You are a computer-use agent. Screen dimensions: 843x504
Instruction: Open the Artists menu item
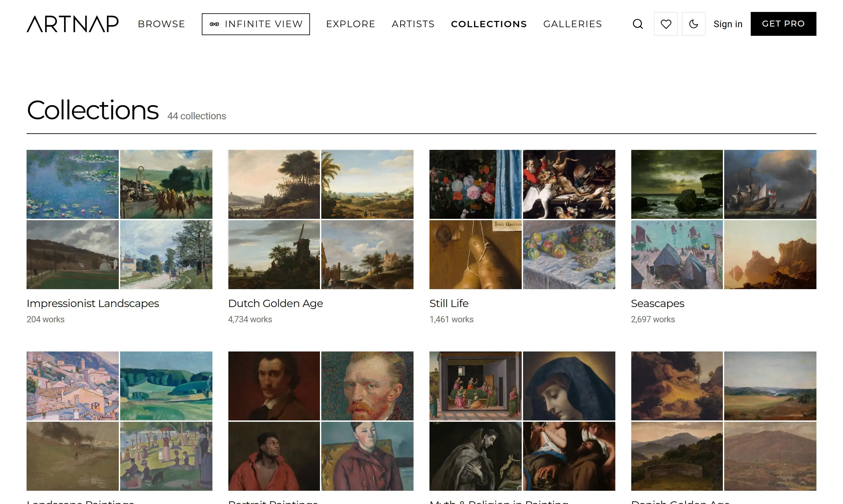coord(413,24)
